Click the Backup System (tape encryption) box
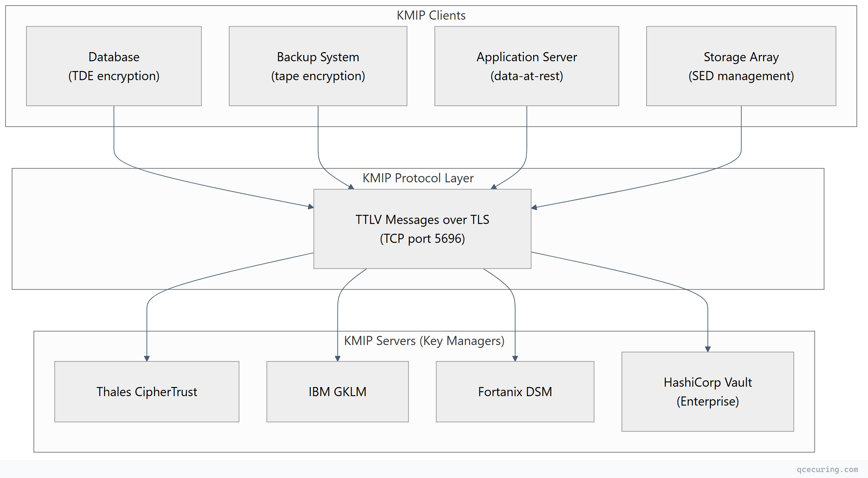 (318, 66)
